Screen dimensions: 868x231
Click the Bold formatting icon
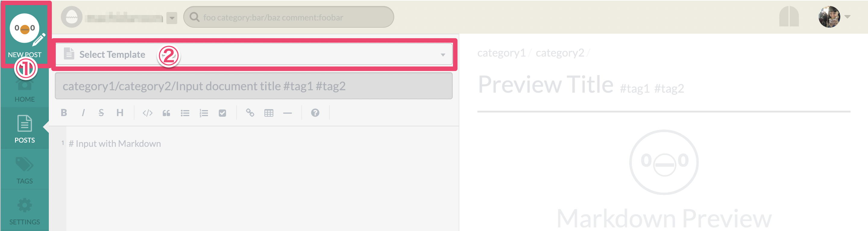click(64, 112)
